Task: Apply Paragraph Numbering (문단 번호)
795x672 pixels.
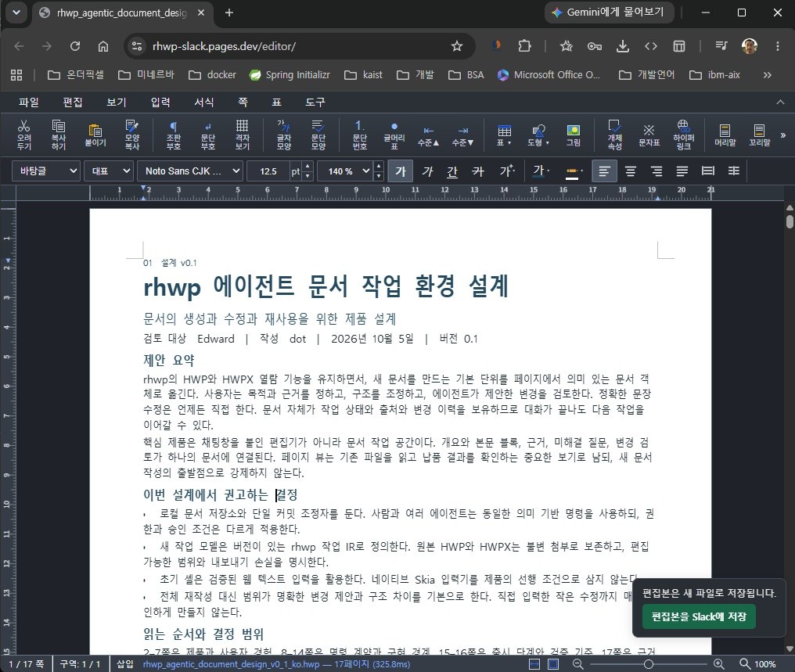Action: pos(359,135)
